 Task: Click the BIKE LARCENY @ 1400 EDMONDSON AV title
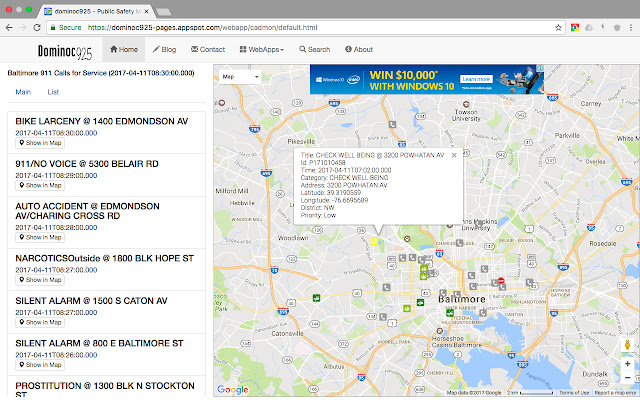point(102,121)
